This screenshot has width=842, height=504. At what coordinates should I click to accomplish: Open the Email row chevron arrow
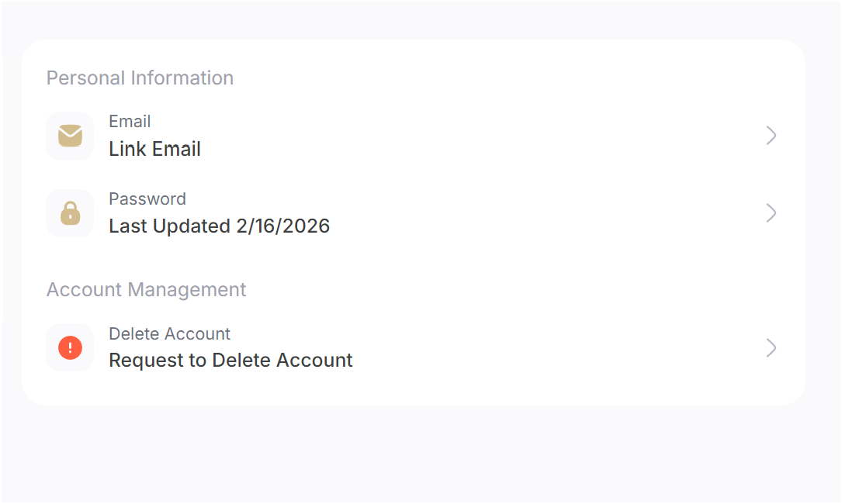tap(771, 136)
